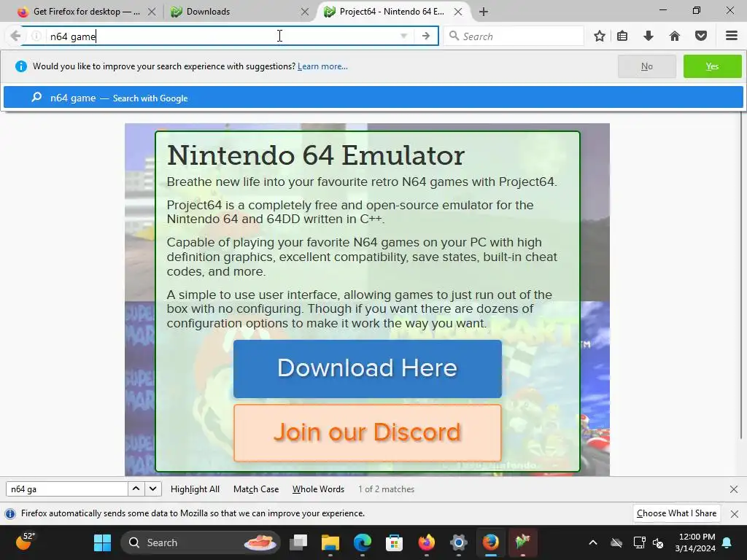Open Project64 app on taskbar
The width and height of the screenshot is (747, 560).
pos(522,542)
